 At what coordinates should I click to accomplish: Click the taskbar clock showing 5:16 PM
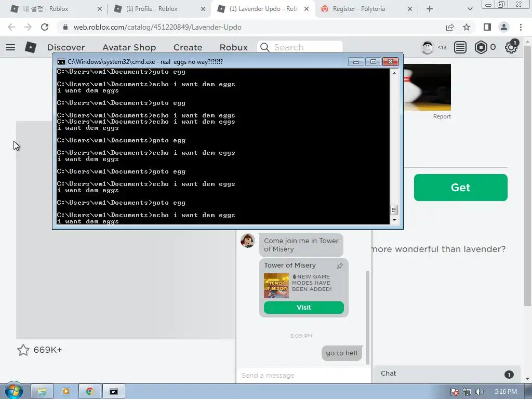[x=506, y=392]
